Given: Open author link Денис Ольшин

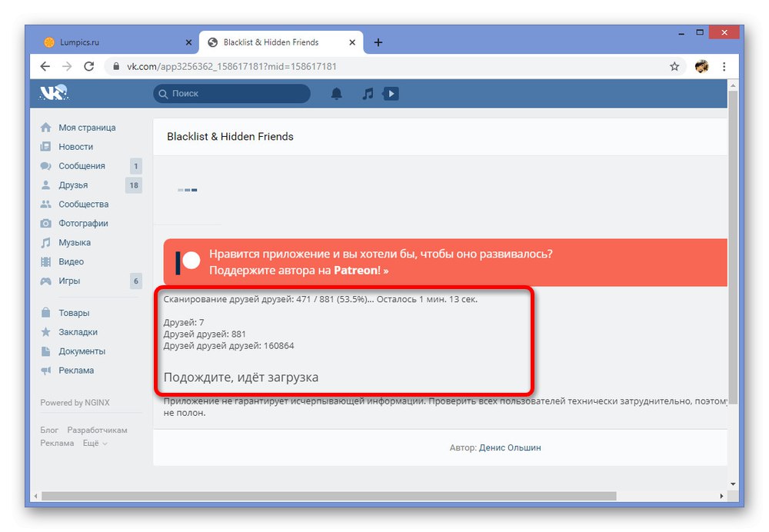Looking at the screenshot, I should coord(510,447).
